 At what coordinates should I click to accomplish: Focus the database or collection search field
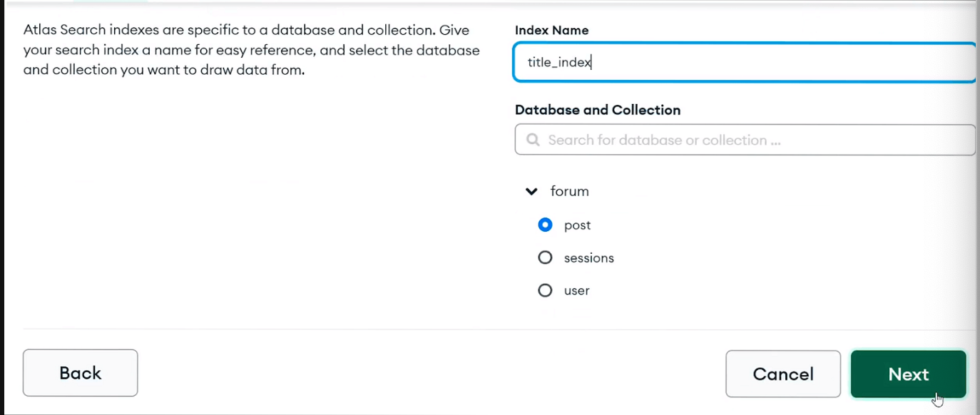click(745, 140)
